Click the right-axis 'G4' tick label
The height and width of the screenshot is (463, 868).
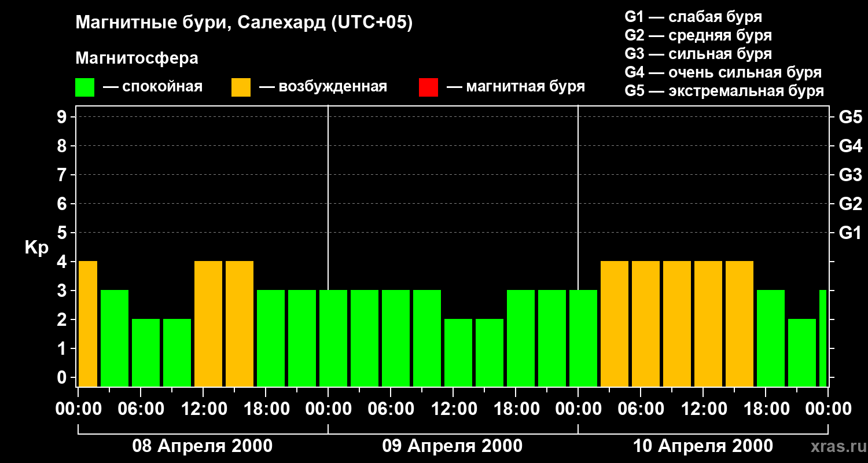pos(851,146)
